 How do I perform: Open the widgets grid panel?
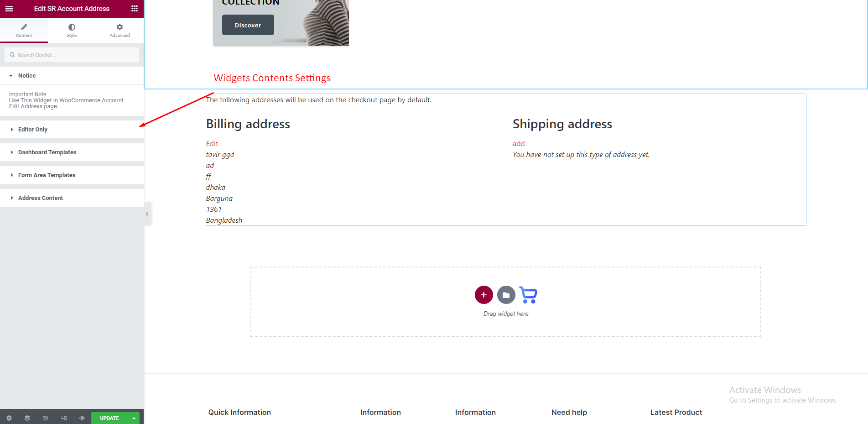click(x=135, y=9)
